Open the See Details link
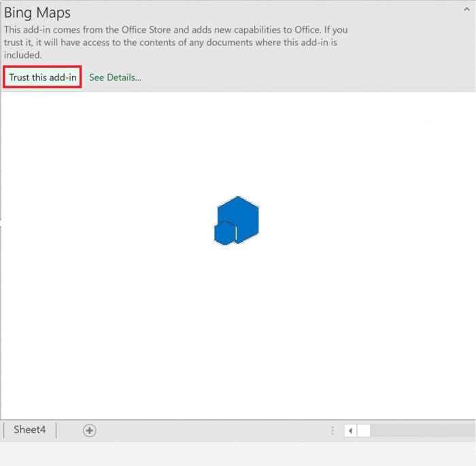476x466 pixels. pos(115,77)
